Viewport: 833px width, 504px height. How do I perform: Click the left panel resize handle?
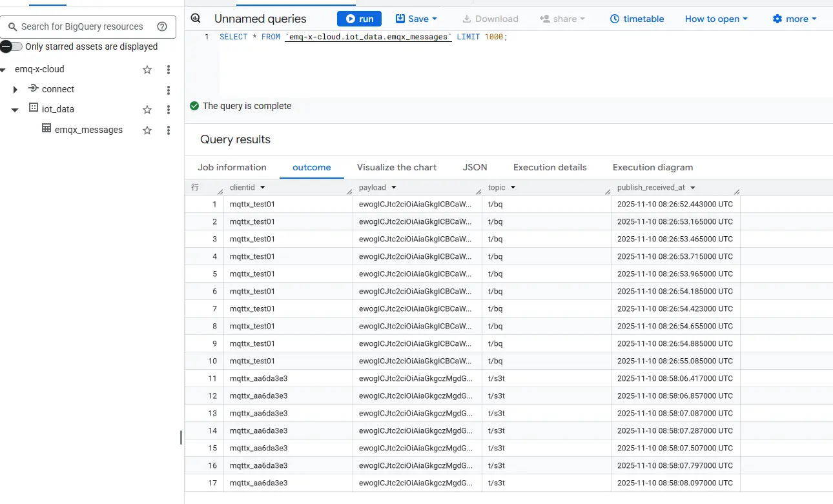[x=181, y=438]
